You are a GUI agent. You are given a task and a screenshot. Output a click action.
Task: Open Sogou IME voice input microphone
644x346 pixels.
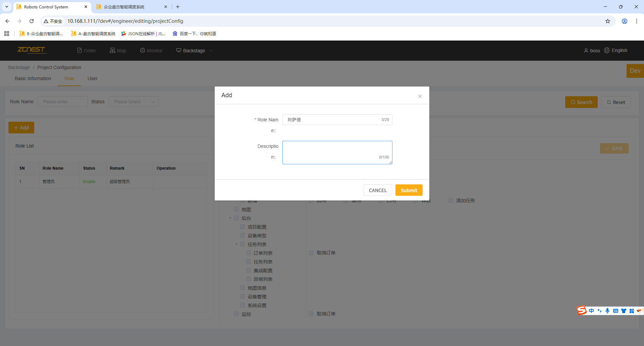click(607, 311)
